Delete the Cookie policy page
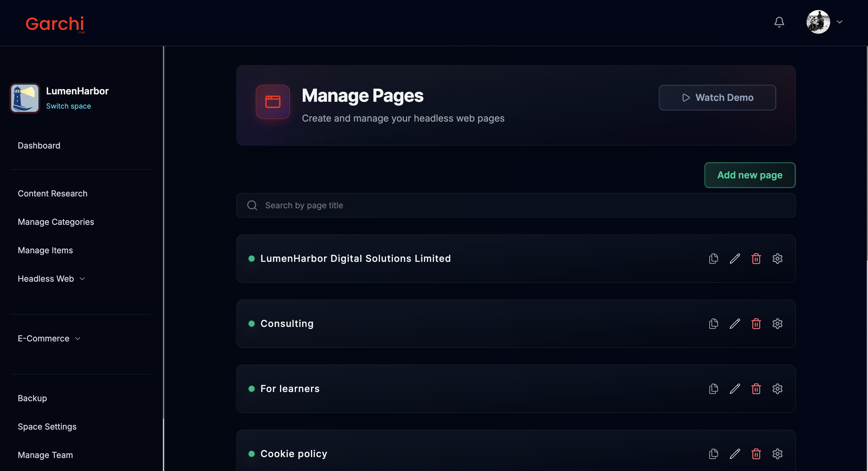868x471 pixels. [756, 454]
